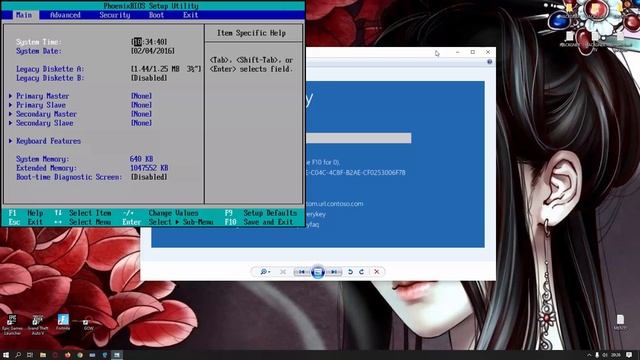Expand the Secondary Master submenu
This screenshot has height=360, width=640.
click(x=46, y=114)
